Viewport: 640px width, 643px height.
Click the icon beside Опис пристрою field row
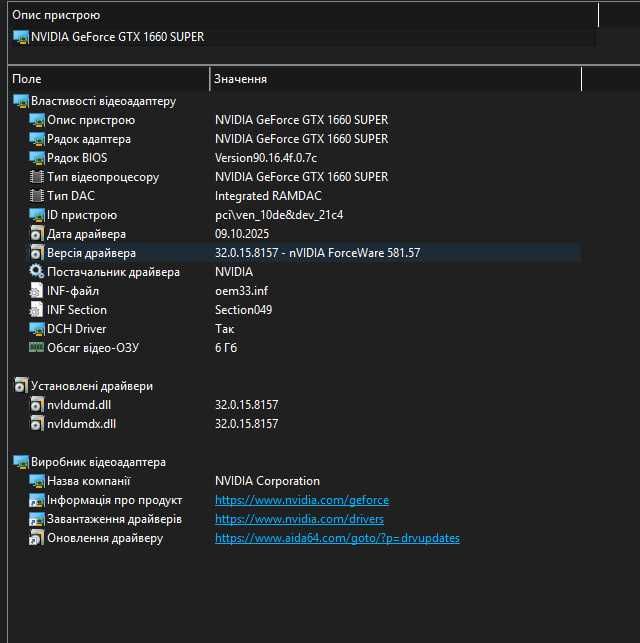pos(36,120)
